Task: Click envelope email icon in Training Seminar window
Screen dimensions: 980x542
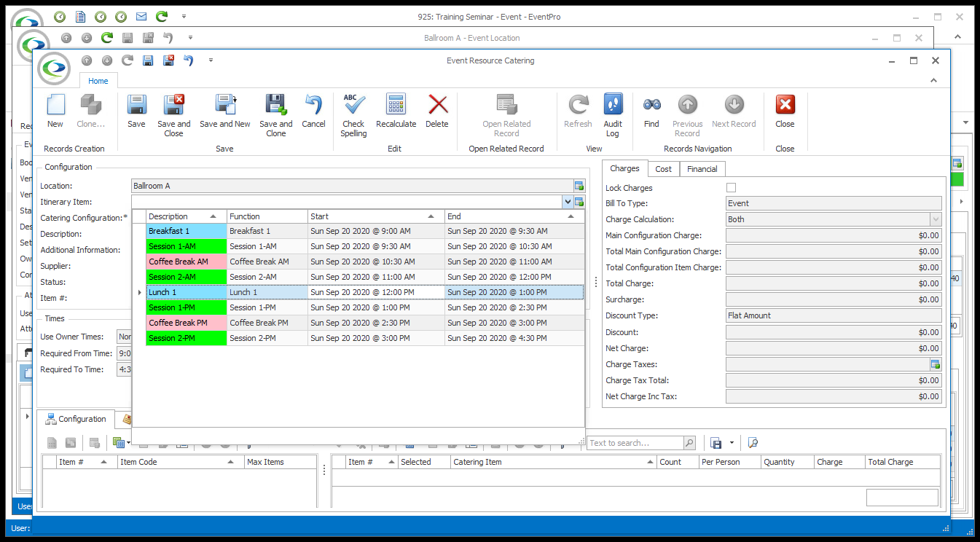Action: (x=141, y=15)
